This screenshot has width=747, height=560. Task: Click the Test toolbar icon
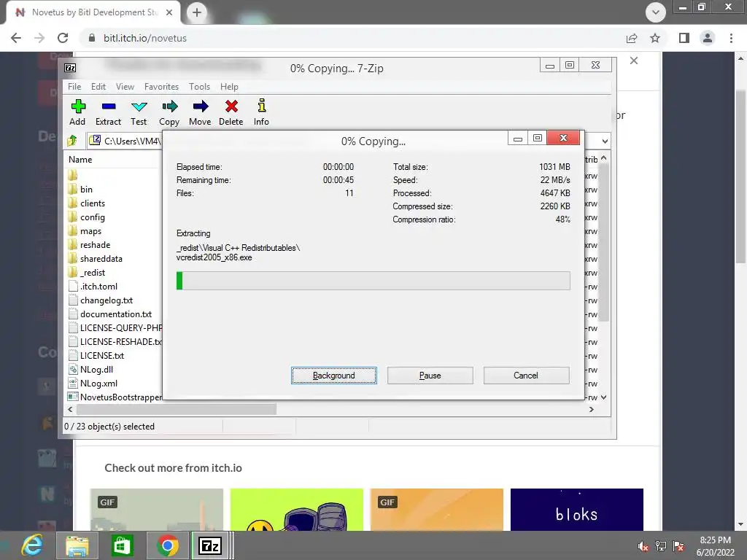coord(139,113)
